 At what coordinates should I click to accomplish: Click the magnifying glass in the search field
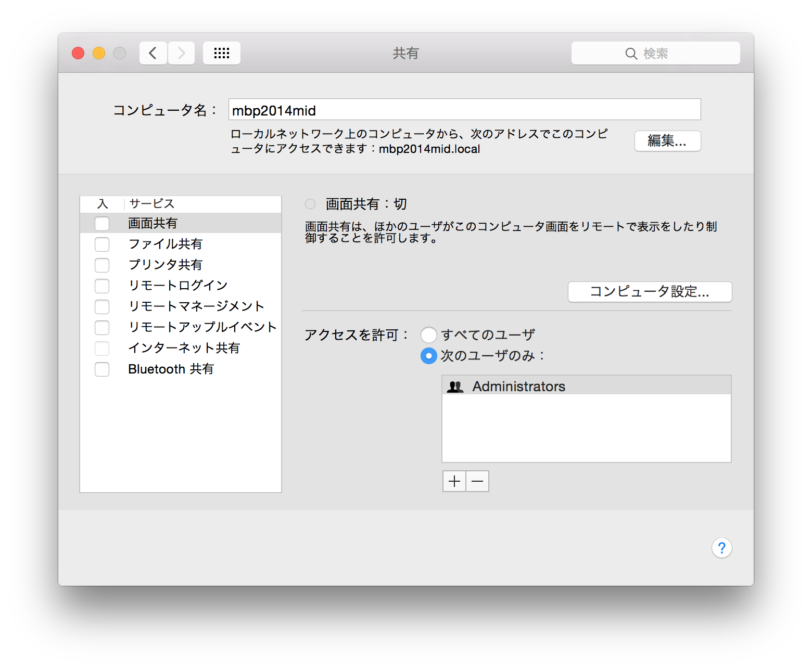[630, 53]
